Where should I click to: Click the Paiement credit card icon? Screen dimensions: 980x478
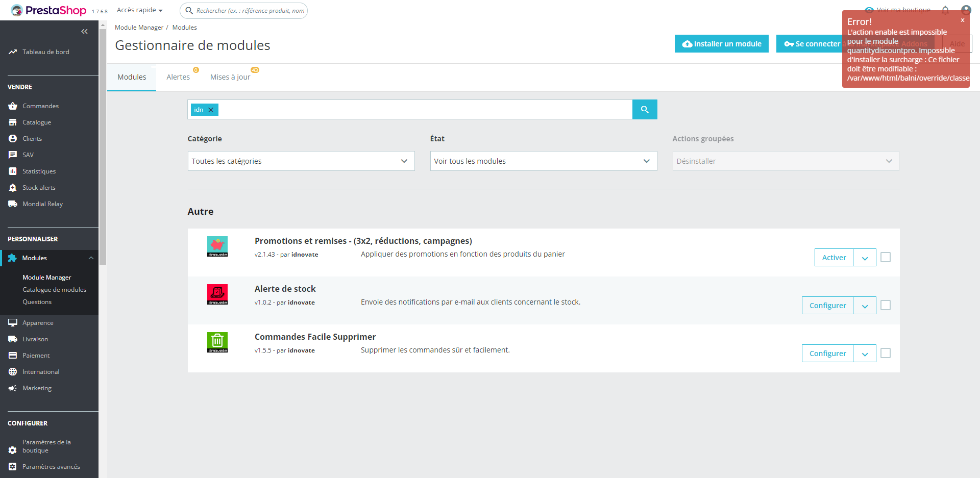[x=13, y=356]
